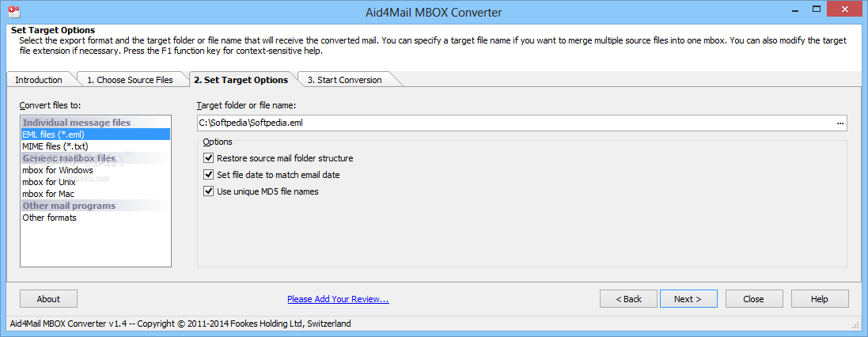
Task: Click the Individual message files header
Action: (x=95, y=123)
